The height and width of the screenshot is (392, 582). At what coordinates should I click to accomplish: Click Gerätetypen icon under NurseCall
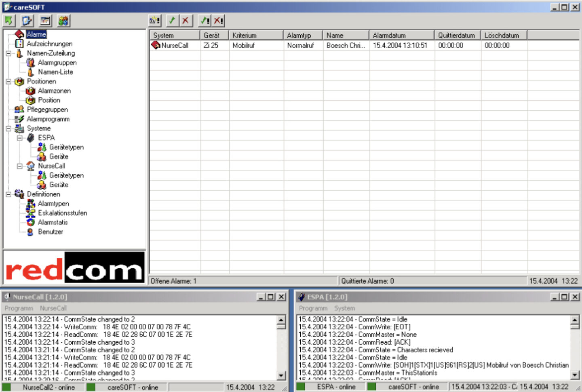point(42,175)
